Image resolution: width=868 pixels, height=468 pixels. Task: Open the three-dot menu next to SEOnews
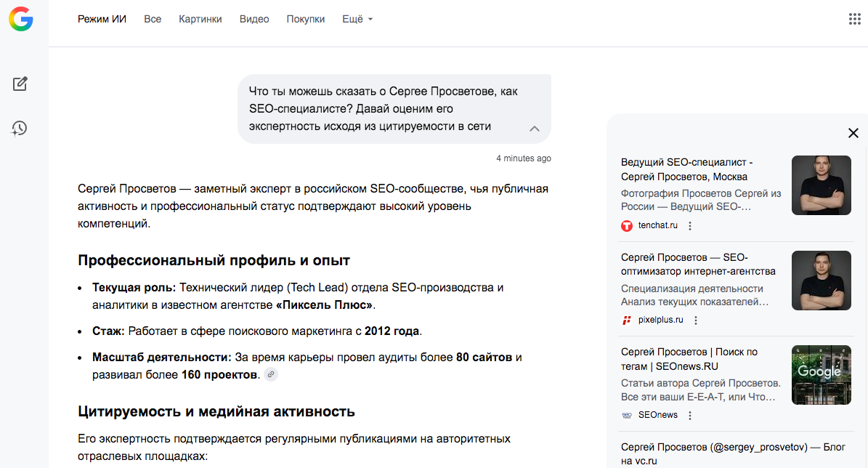[689, 415]
